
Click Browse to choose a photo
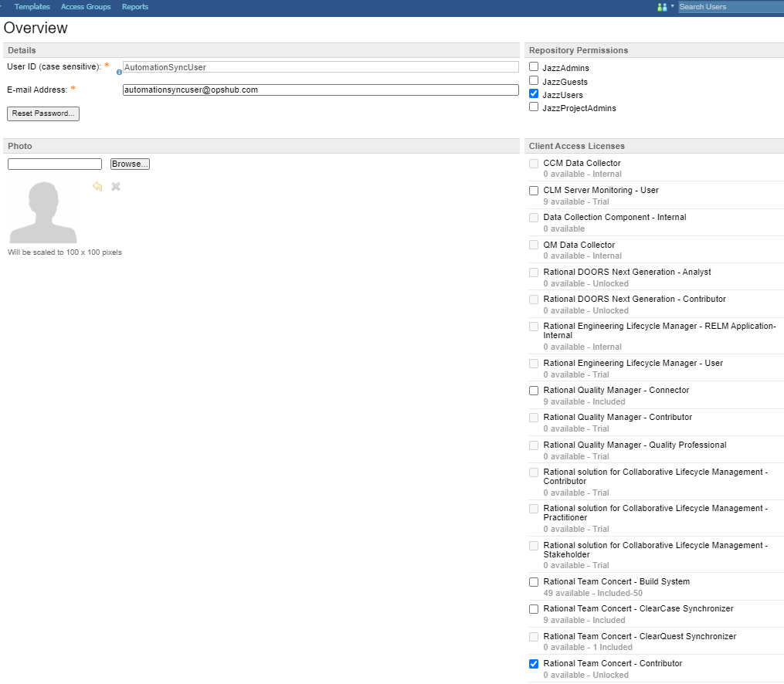(130, 164)
